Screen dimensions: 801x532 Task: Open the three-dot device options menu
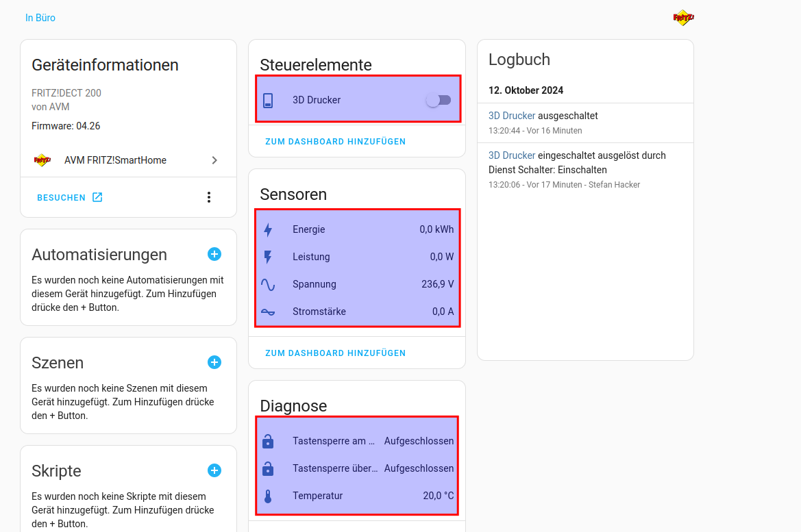pos(209,197)
